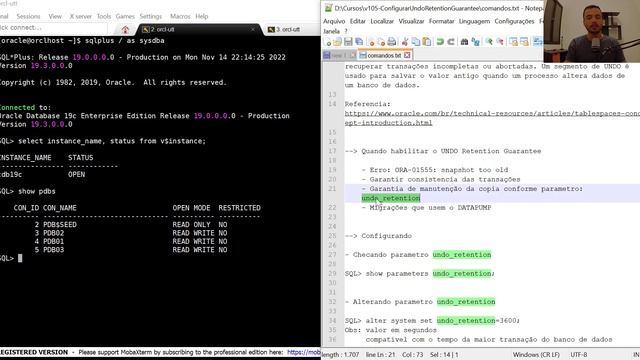Screen dimensions: 640x360
Task: Click the Save All icon in Notepad++
Action: point(359,42)
